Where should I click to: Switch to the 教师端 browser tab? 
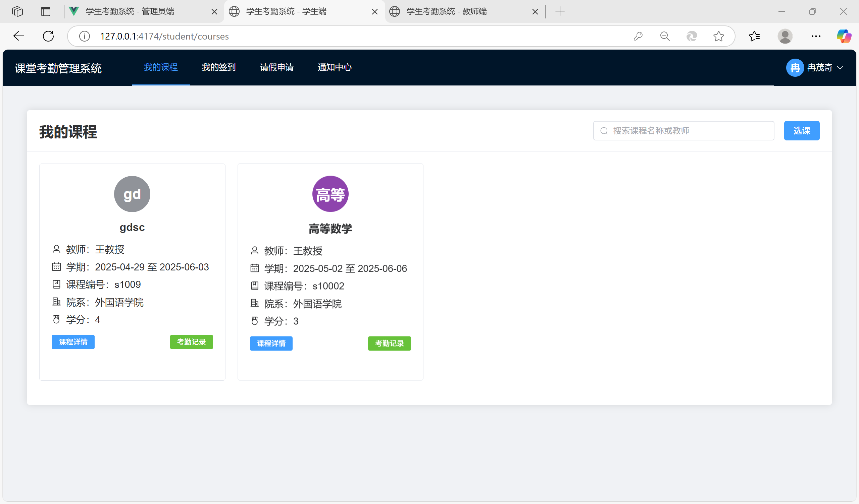(447, 12)
